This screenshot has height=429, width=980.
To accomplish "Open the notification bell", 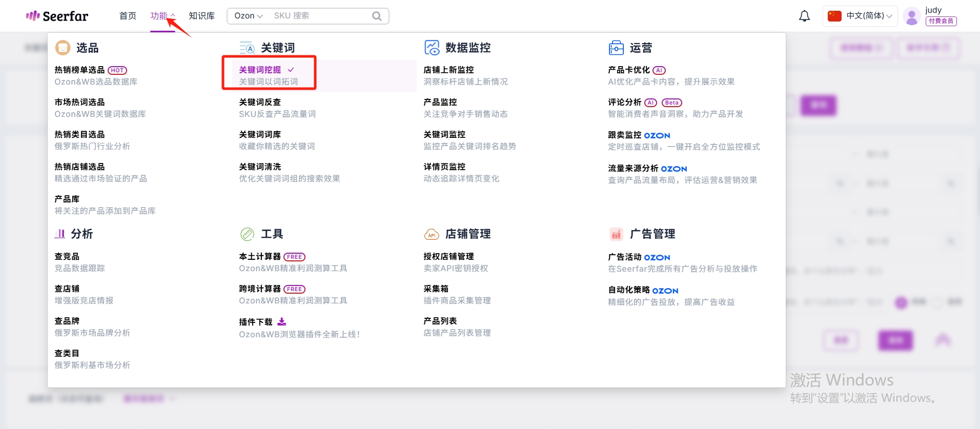I will click(x=805, y=16).
